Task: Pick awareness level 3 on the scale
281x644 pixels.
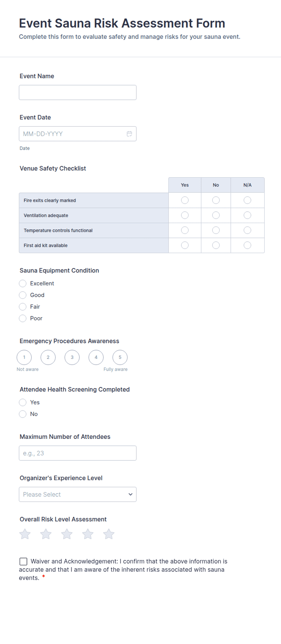Action: [x=72, y=357]
